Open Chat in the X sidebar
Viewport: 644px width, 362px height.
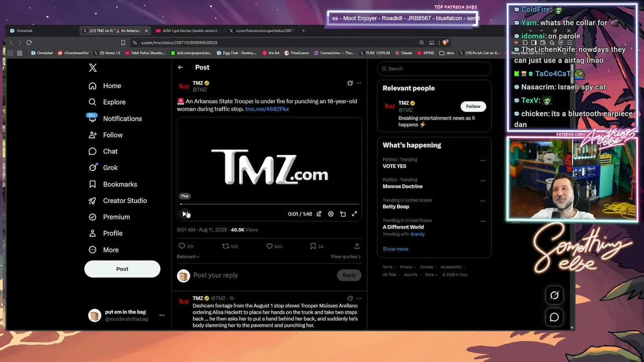pos(103,151)
